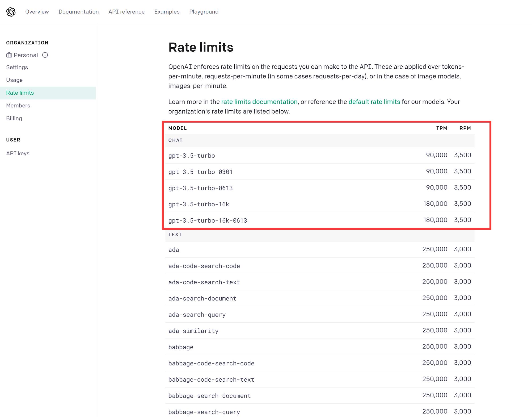This screenshot has height=417, width=532.
Task: Click the ada model name
Action: (x=174, y=250)
